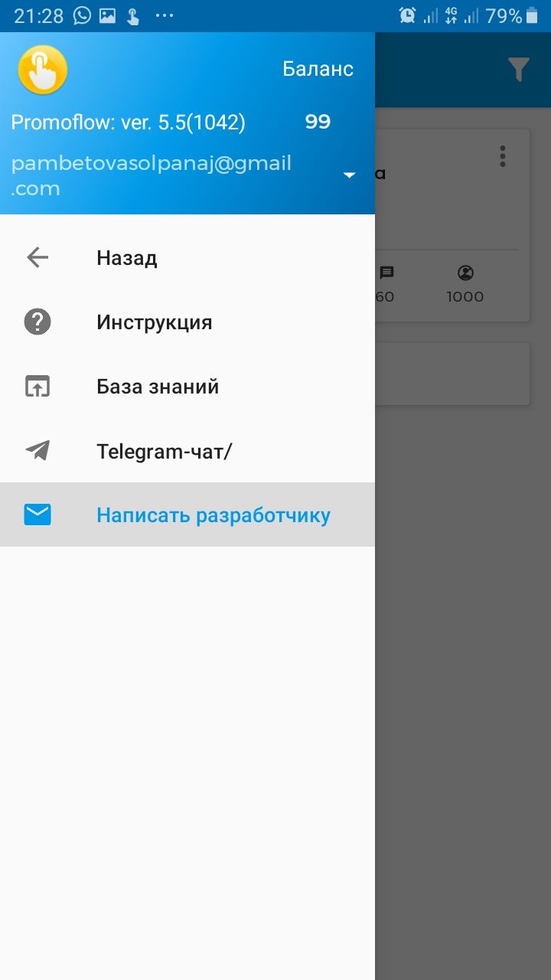
Task: Open the filter funnel icon
Action: coord(519,70)
